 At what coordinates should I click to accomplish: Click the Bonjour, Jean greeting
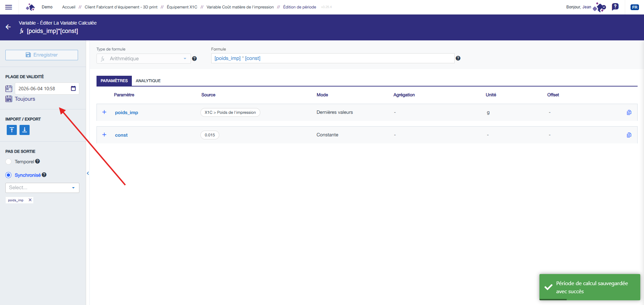pos(579,7)
